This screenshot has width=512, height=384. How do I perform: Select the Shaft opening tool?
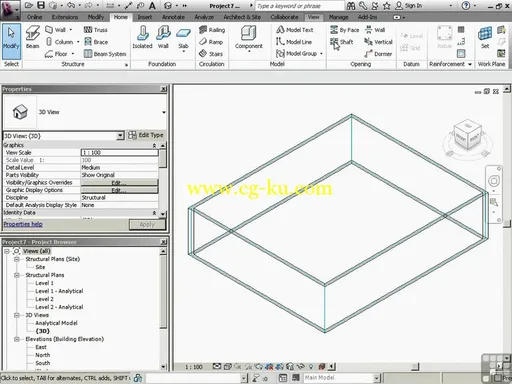[341, 42]
